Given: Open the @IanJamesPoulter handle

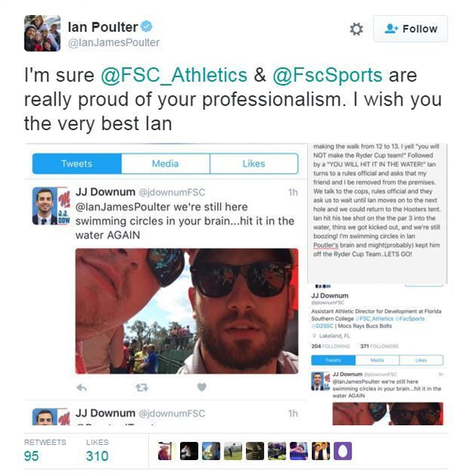Looking at the screenshot, I should pyautogui.click(x=113, y=43).
